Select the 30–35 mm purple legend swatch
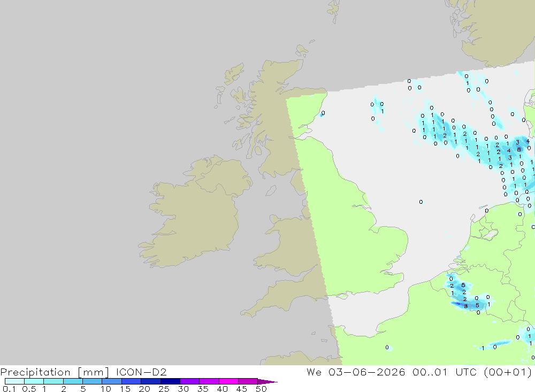 click(190, 381)
